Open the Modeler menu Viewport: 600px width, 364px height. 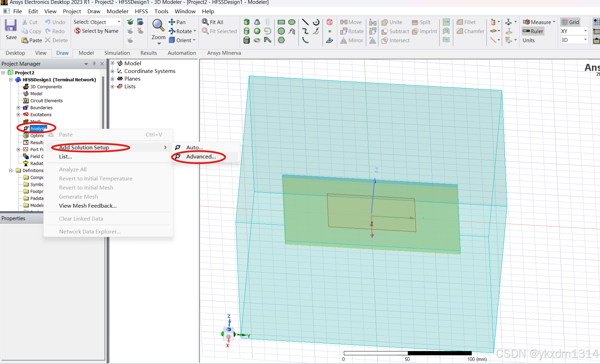[118, 11]
